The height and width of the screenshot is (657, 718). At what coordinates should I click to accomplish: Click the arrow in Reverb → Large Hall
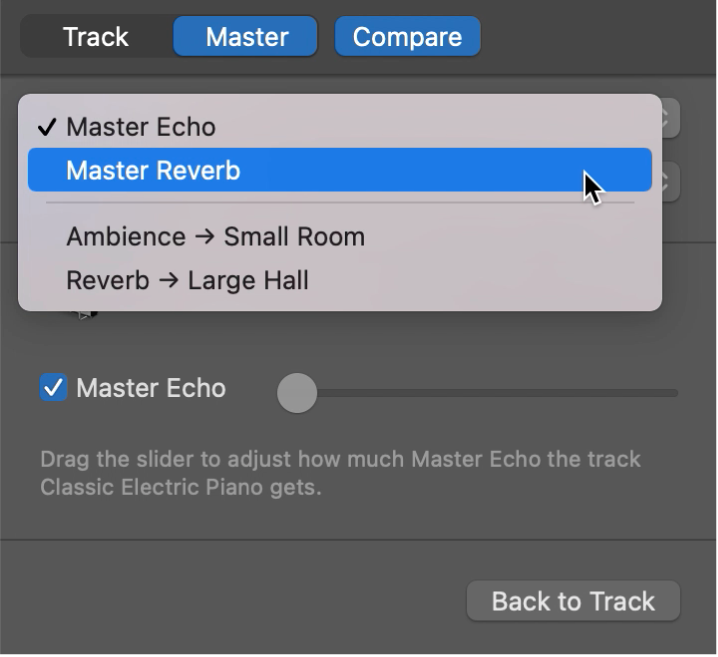click(167, 281)
